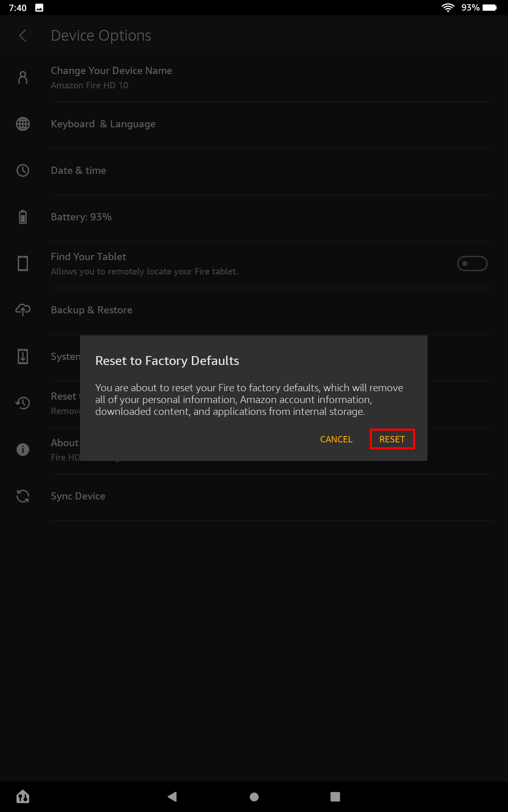The image size is (508, 812).
Task: Tap the back arrow in Device Options header
Action: 23,36
